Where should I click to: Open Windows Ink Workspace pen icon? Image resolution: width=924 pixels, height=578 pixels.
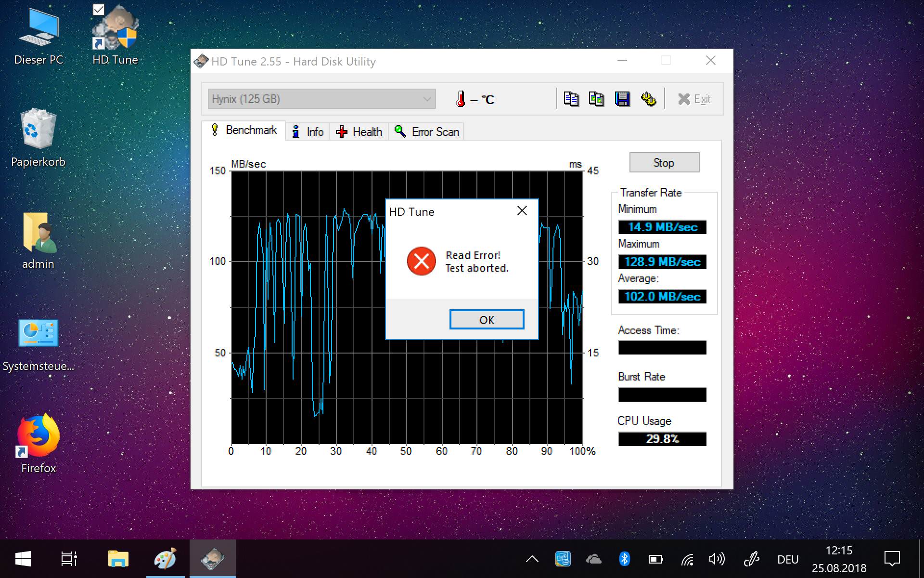[751, 559]
